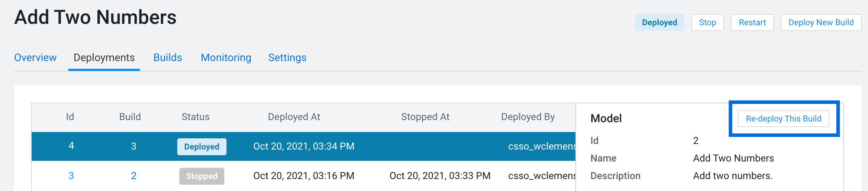
Task: Click deployment Id 3 link
Action: (x=71, y=176)
